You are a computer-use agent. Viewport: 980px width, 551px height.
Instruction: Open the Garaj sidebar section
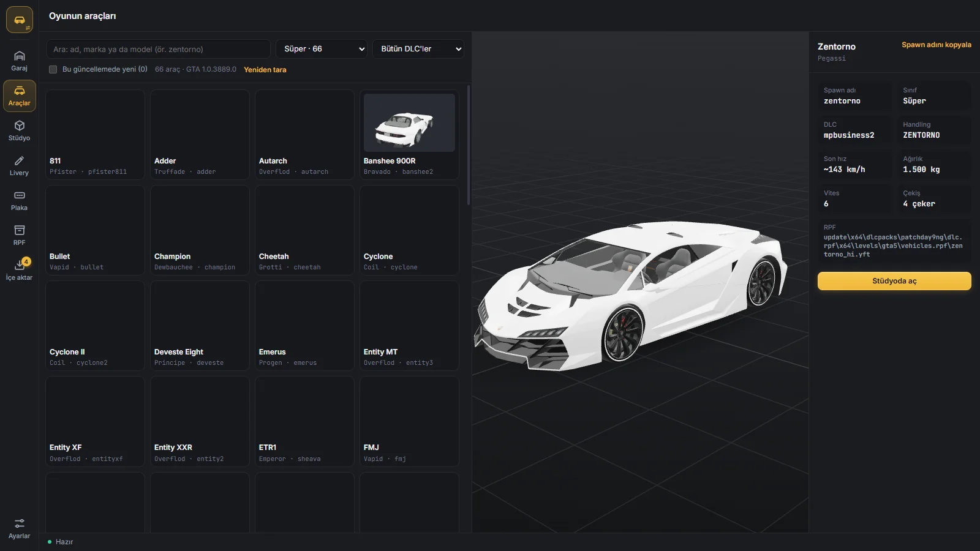[x=19, y=61]
